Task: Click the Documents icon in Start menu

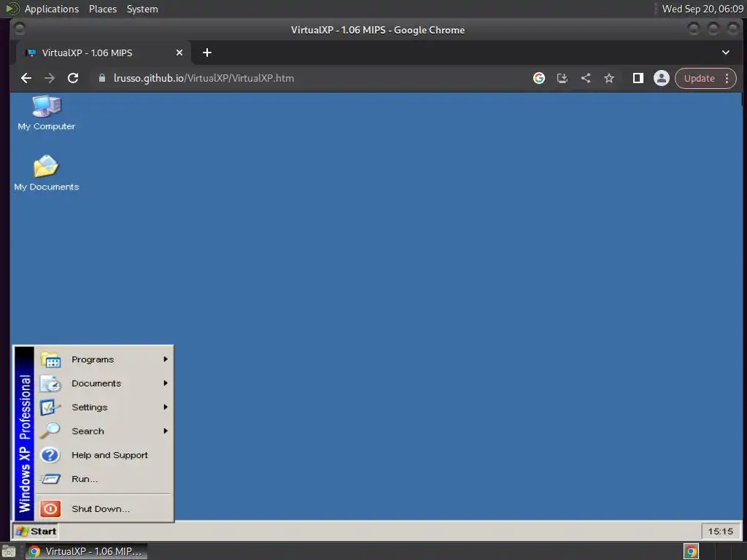Action: pyautogui.click(x=50, y=384)
